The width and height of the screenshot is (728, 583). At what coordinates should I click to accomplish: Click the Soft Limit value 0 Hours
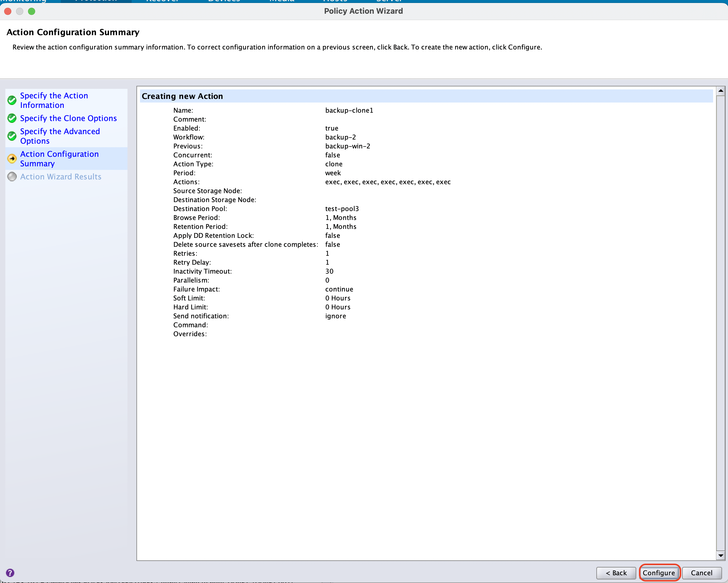(x=338, y=298)
